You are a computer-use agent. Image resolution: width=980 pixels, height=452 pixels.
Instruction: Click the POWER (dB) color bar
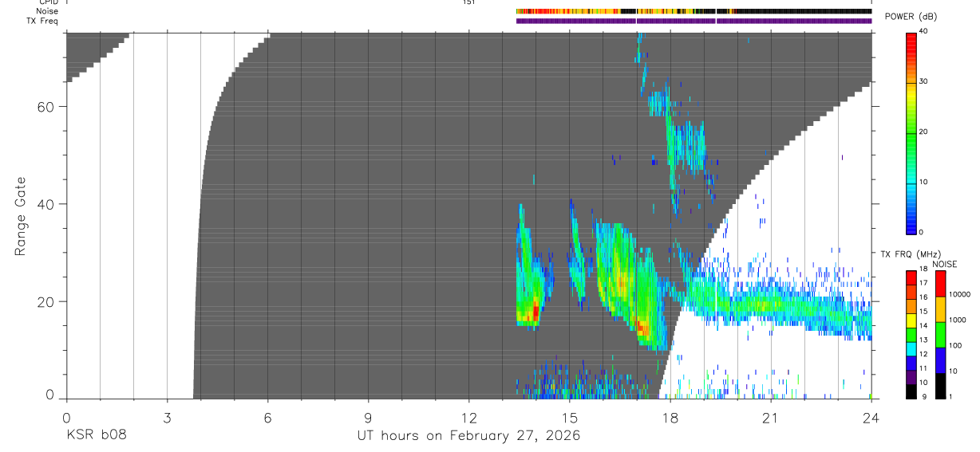(911, 132)
